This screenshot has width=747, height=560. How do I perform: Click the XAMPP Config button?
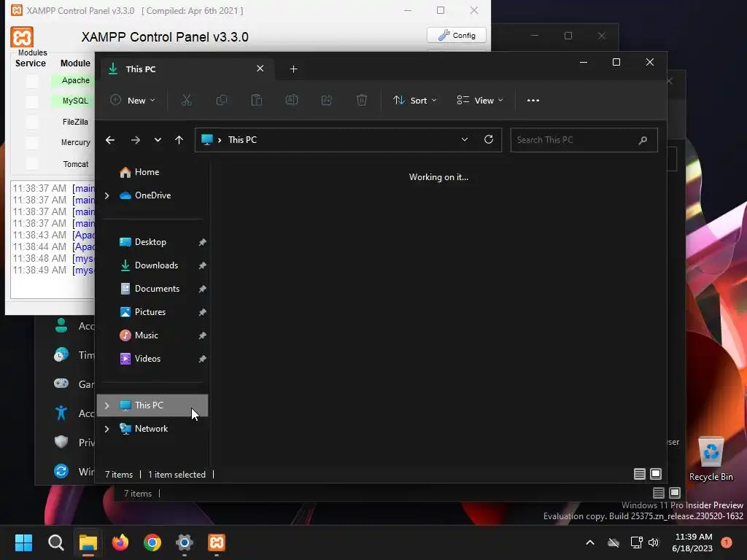(457, 35)
